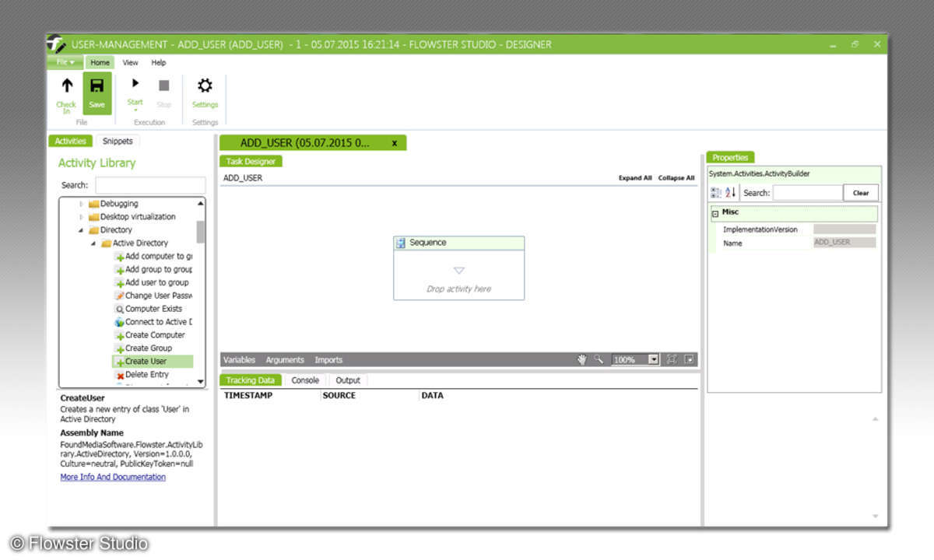Select the Properties panel tab
This screenshot has width=934, height=560.
(x=730, y=157)
